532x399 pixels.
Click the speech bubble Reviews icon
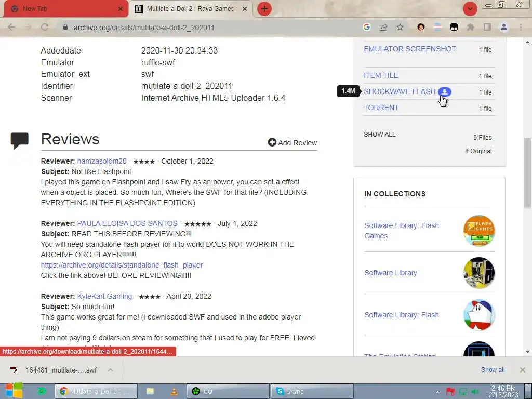tap(20, 141)
